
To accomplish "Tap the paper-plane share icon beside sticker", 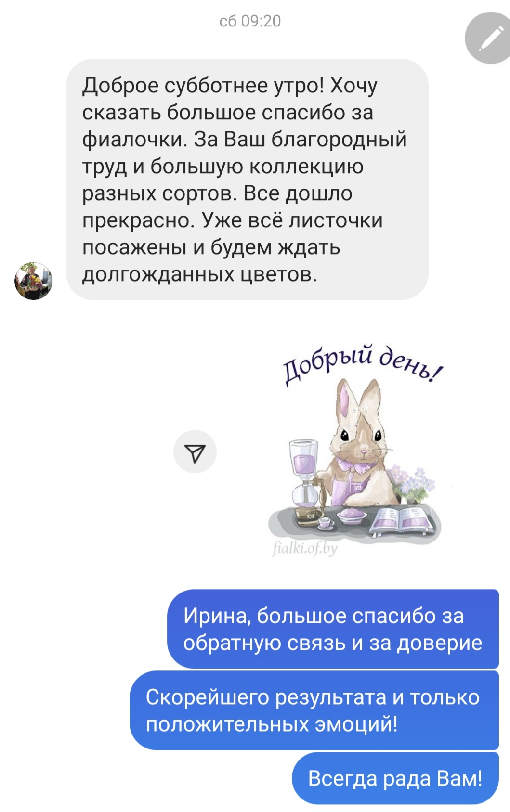I will [195, 451].
